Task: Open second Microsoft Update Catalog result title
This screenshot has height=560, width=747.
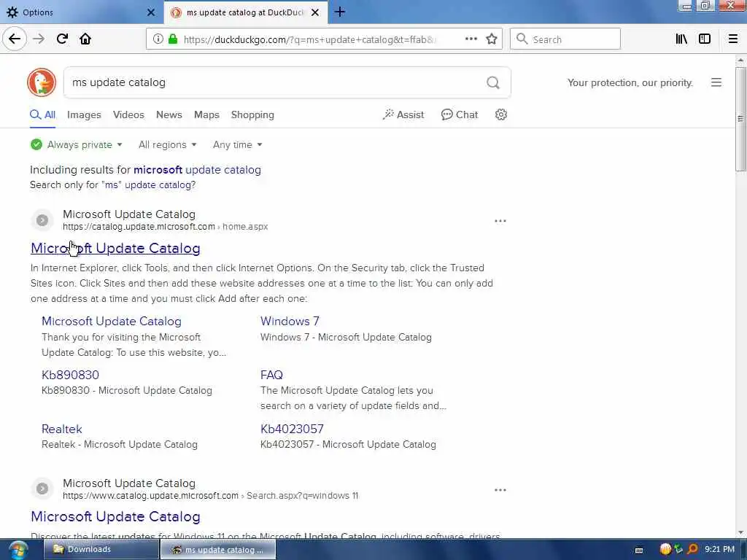Action: tap(115, 517)
